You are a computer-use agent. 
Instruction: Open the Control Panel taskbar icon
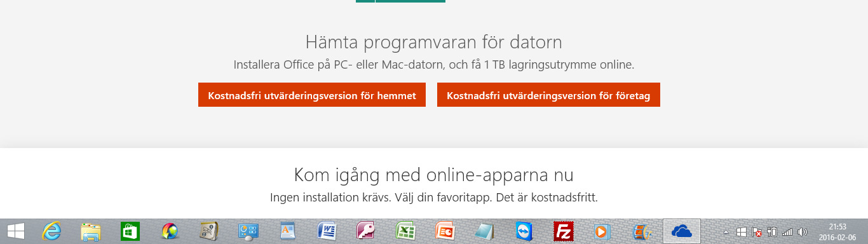coord(248,231)
